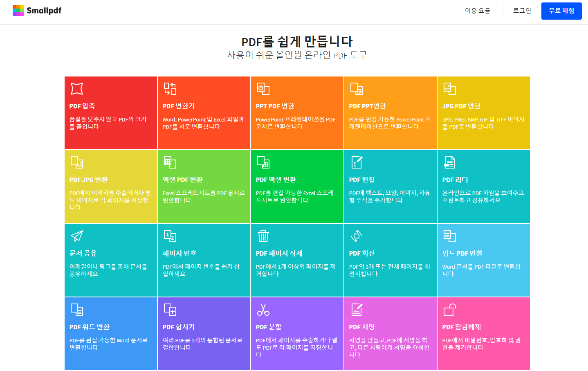Viewport: 588px width, 371px height.
Task: Click the PDF 편집 edit icon
Action: point(356,162)
